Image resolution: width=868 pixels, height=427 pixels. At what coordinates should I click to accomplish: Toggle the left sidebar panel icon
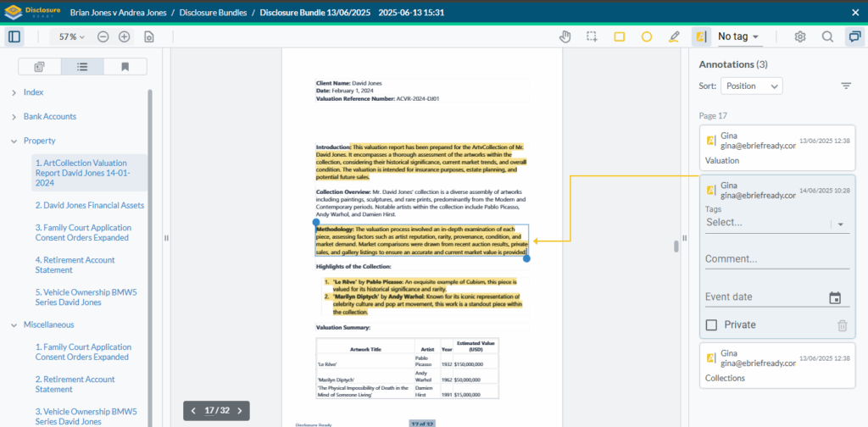[x=14, y=36]
